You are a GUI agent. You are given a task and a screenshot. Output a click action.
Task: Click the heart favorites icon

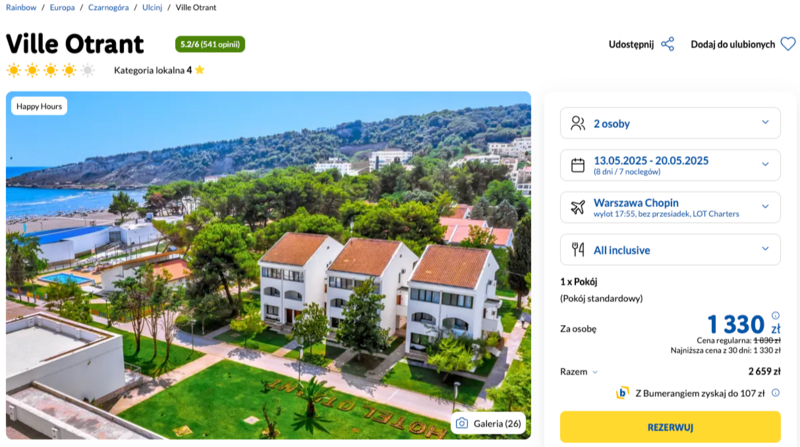[788, 44]
